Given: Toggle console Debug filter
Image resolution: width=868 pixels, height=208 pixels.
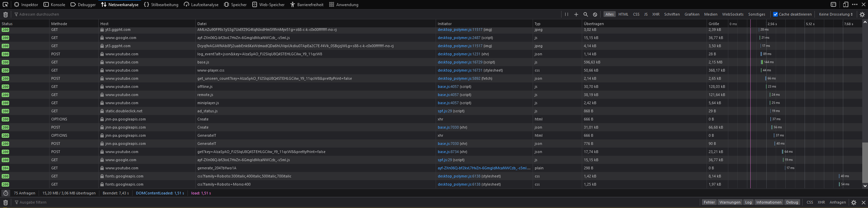Looking at the screenshot, I should 792,202.
